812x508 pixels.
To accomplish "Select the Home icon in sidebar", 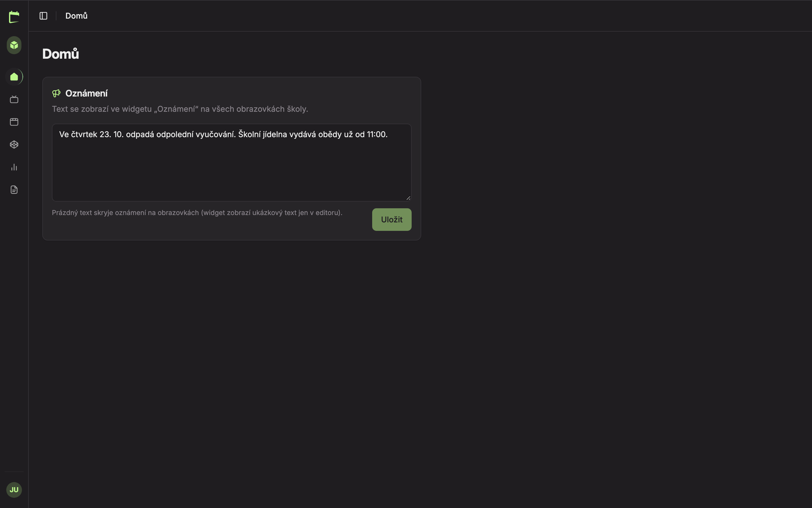I will [14, 77].
